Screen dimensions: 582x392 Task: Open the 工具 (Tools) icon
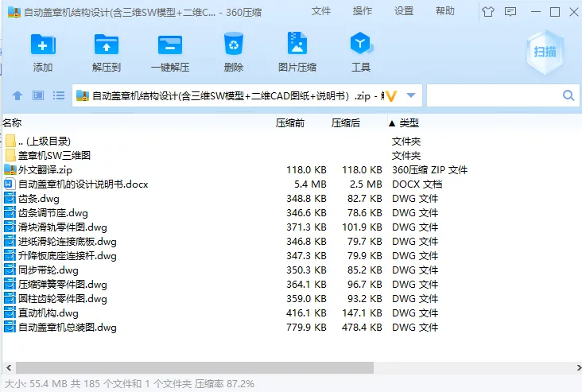361,44
